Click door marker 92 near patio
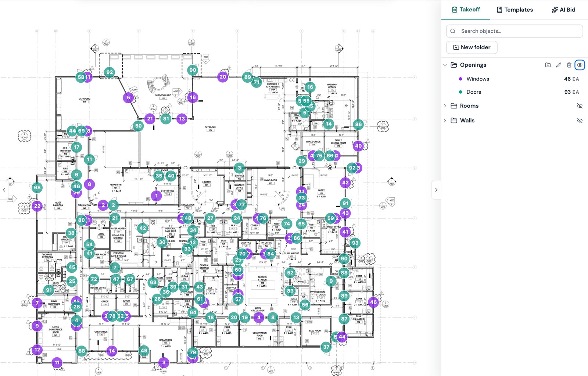 pyautogui.click(x=109, y=72)
